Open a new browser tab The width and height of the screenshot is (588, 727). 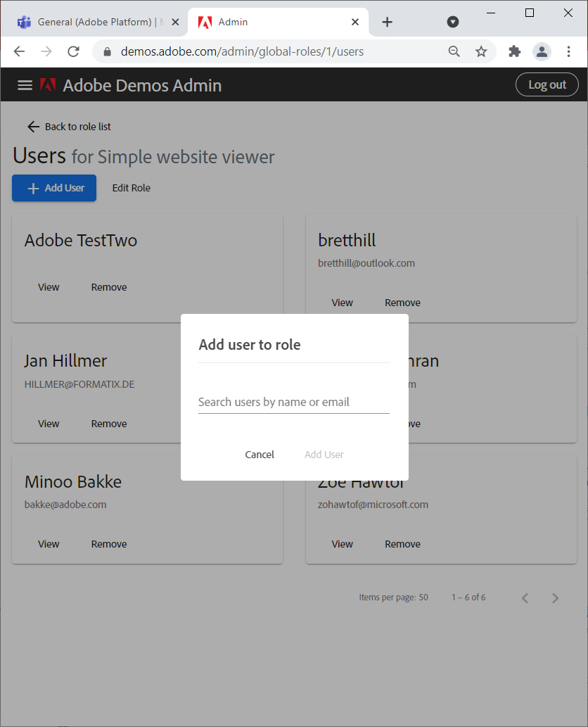point(388,22)
